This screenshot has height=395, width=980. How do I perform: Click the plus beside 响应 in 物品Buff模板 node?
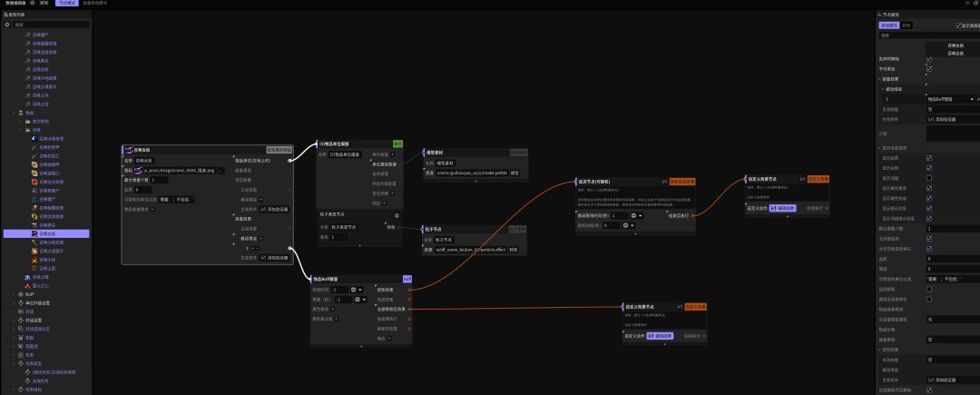pos(389,339)
